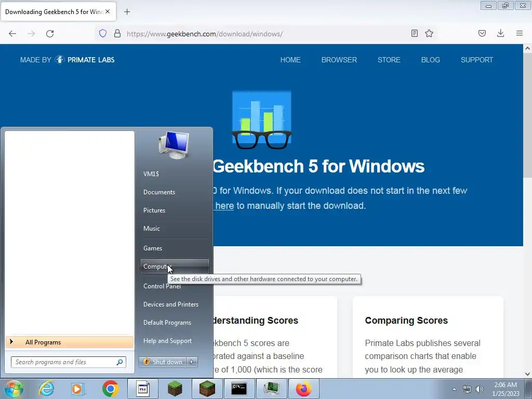Open Computer from the Start menu
Image resolution: width=532 pixels, height=399 pixels.
click(x=175, y=267)
